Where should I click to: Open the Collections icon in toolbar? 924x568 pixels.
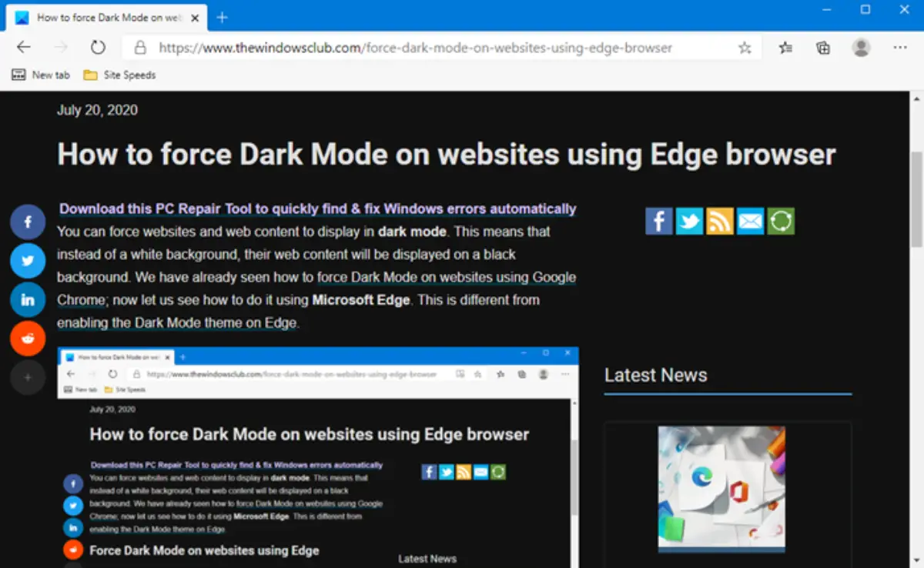[823, 48]
